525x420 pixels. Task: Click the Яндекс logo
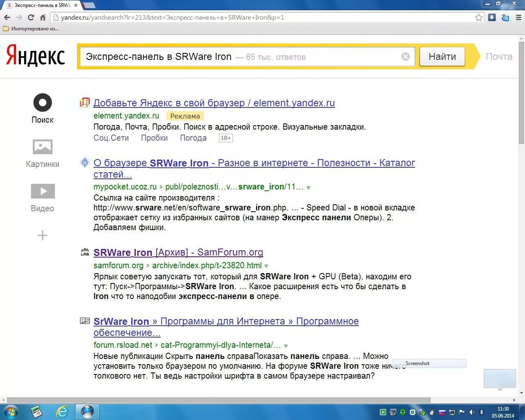[x=36, y=55]
